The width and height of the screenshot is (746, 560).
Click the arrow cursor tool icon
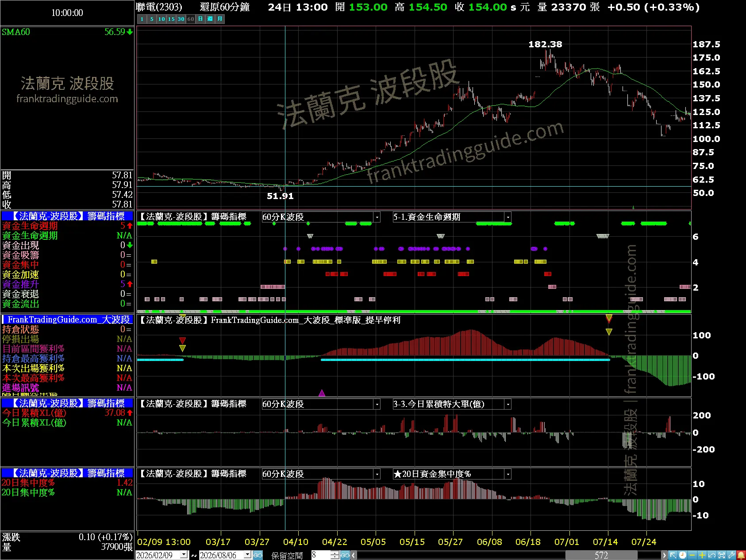[x=673, y=555]
